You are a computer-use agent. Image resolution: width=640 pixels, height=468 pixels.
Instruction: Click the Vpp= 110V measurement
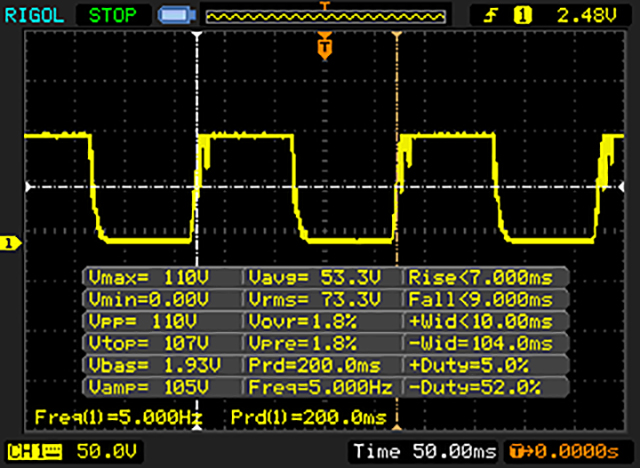[143, 322]
